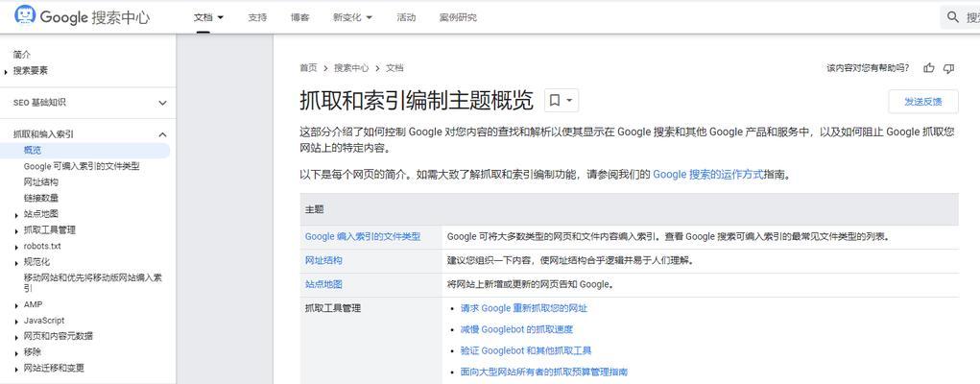Click the 发送反馈 button
This screenshot has width=980, height=384.
[x=923, y=102]
